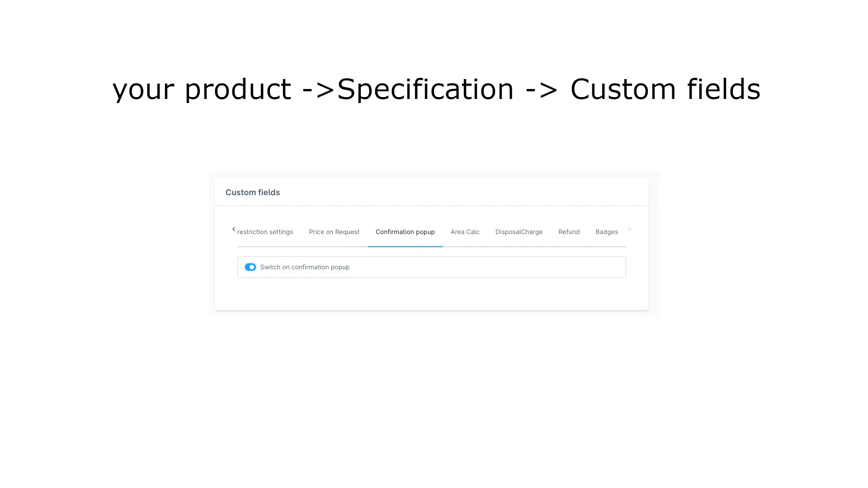Select the Confirmation popup tab
This screenshot has width=868, height=488.
coord(405,232)
